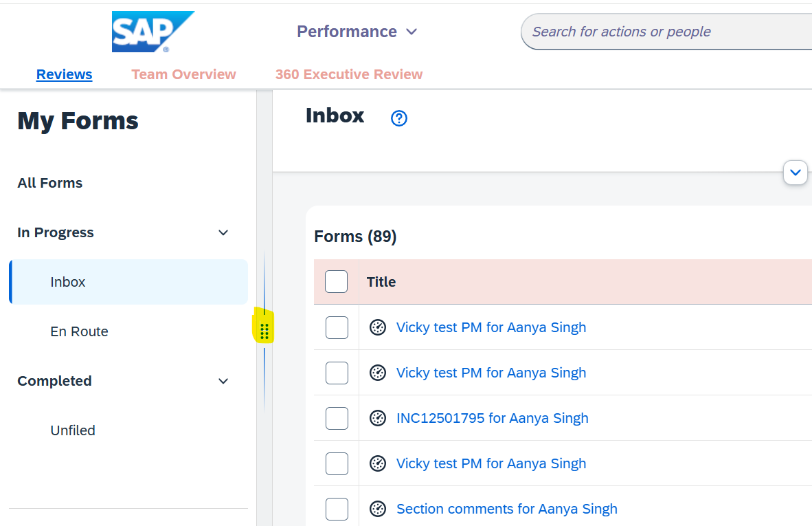Image resolution: width=812 pixels, height=526 pixels.
Task: Click form icon beside INC12501795 row
Action: [378, 417]
